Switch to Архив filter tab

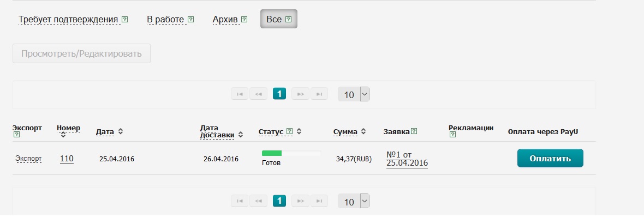[x=225, y=20]
